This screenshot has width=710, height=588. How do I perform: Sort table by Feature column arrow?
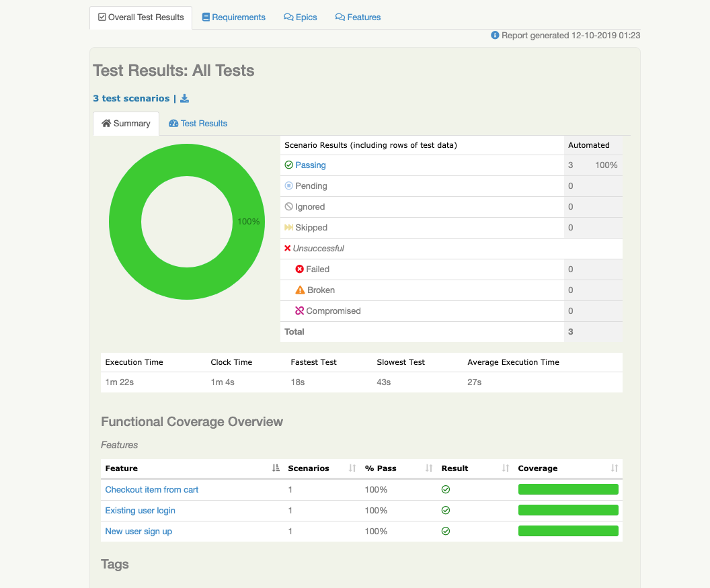click(276, 468)
